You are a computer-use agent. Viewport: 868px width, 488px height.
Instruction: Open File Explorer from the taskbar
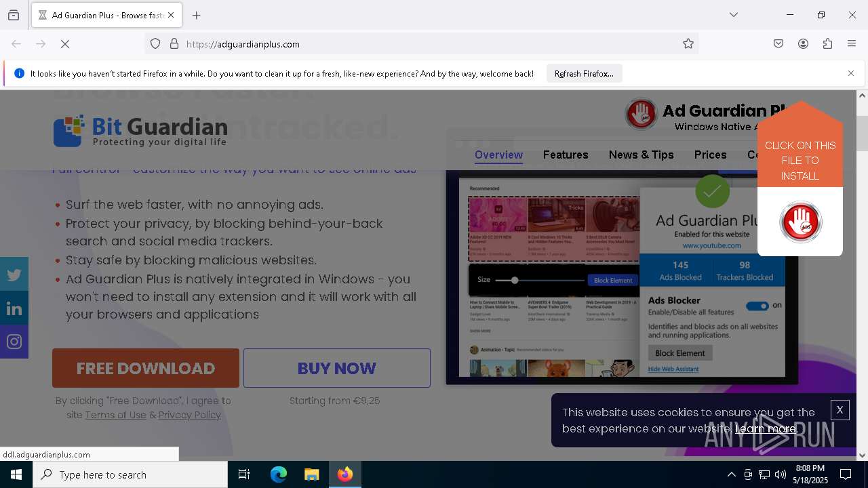coord(311,474)
